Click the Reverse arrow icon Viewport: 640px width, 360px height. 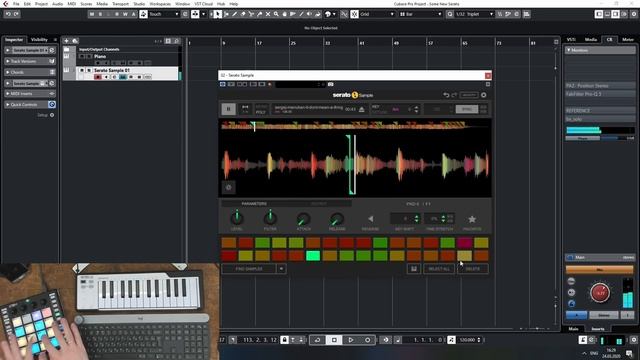click(x=371, y=219)
